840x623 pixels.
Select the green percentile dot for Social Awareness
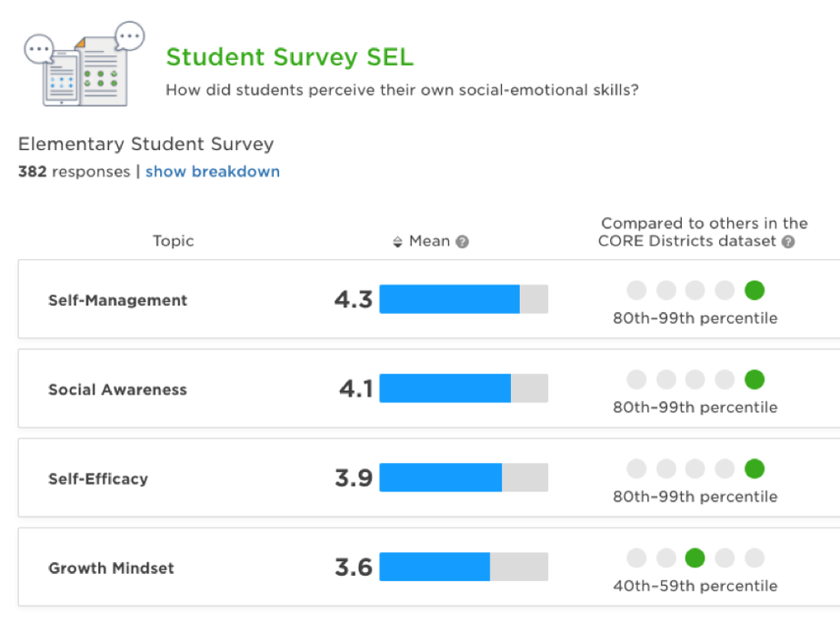[754, 379]
